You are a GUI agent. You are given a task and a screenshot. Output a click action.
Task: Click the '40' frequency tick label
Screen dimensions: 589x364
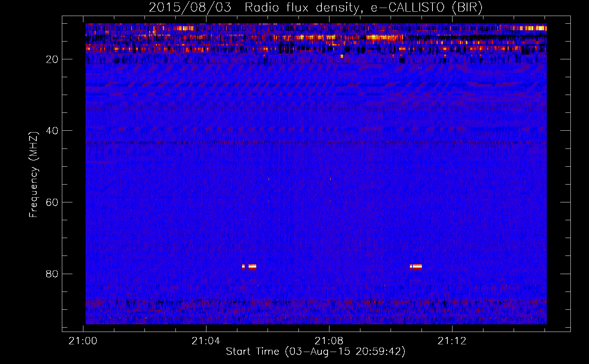[52, 131]
